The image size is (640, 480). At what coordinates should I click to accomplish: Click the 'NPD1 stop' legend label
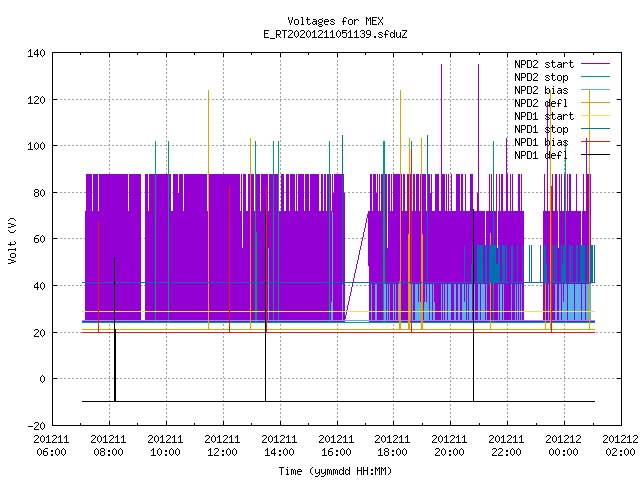pyautogui.click(x=541, y=129)
